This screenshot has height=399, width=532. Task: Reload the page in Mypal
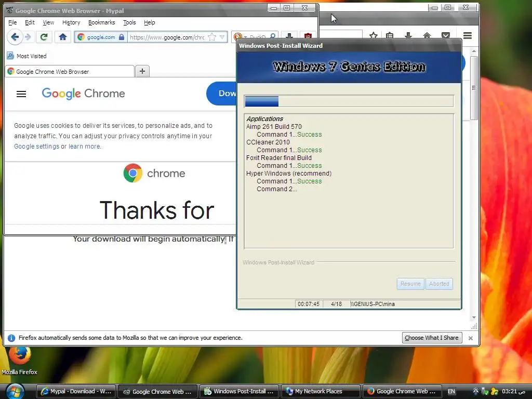tap(44, 37)
